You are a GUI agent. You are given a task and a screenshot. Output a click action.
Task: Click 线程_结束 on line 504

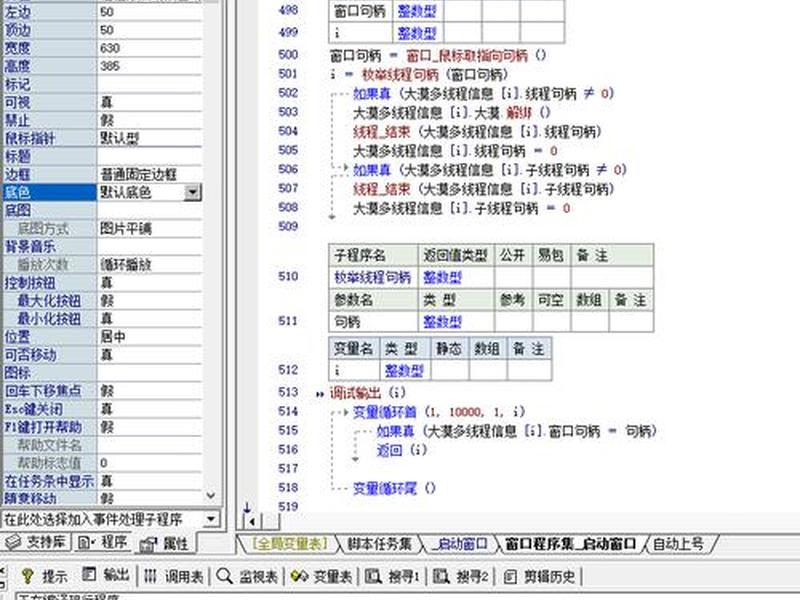point(381,132)
